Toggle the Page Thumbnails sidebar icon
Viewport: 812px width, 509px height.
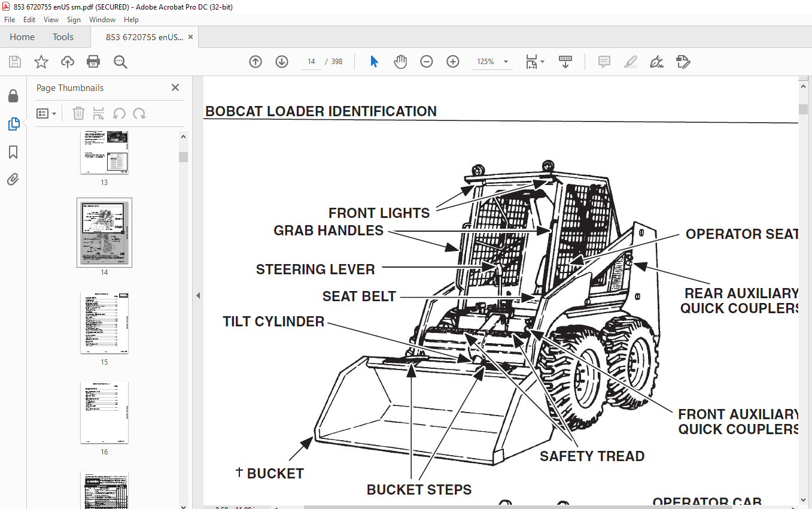click(13, 124)
